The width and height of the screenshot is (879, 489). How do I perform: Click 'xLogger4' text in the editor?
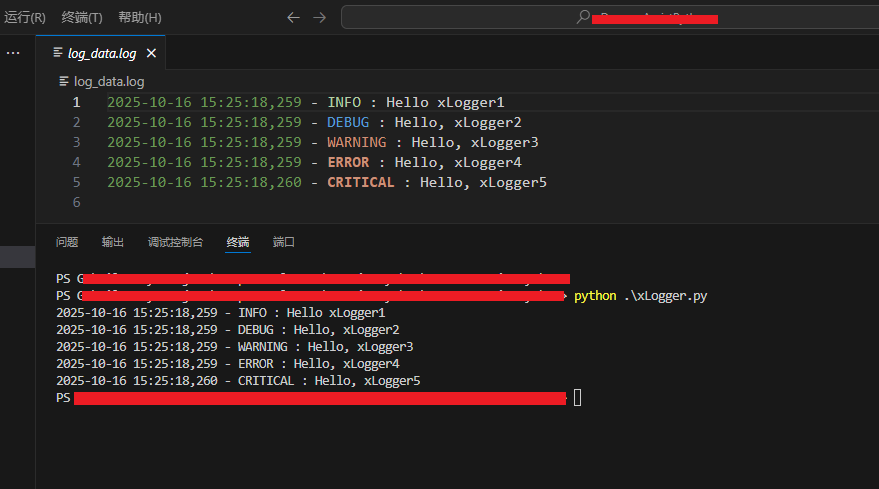click(488, 163)
